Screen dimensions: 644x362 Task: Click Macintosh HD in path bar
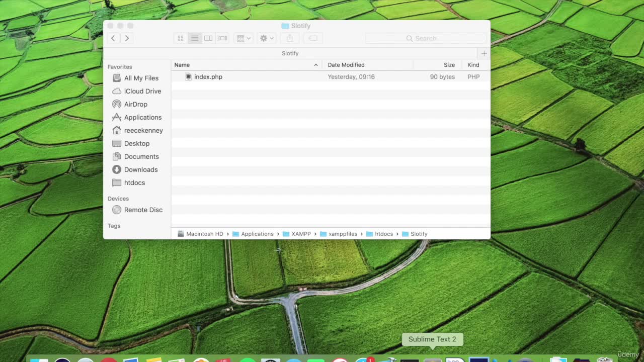[200, 234]
